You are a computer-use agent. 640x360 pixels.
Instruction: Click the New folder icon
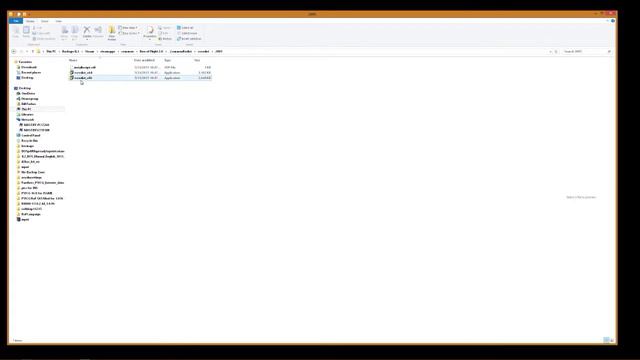point(112,33)
